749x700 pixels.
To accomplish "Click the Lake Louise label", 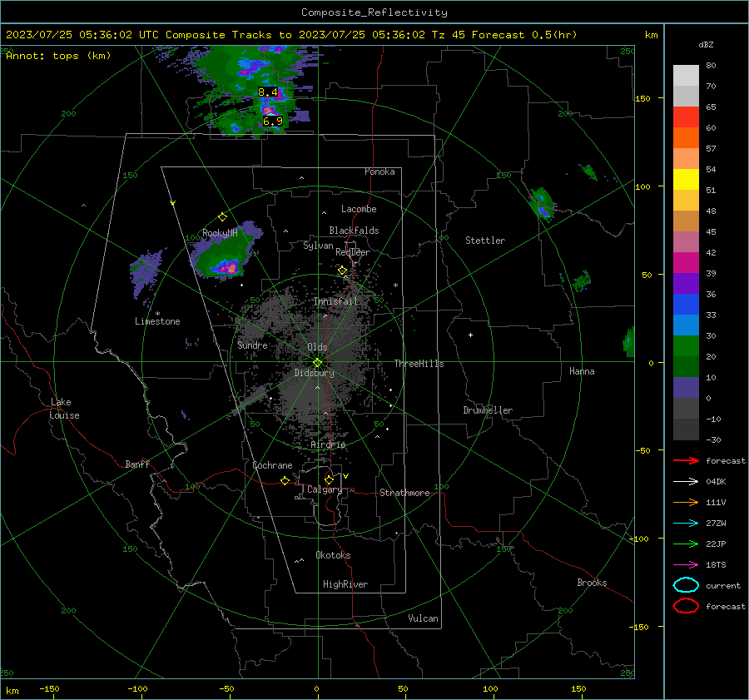I will coord(64,409).
